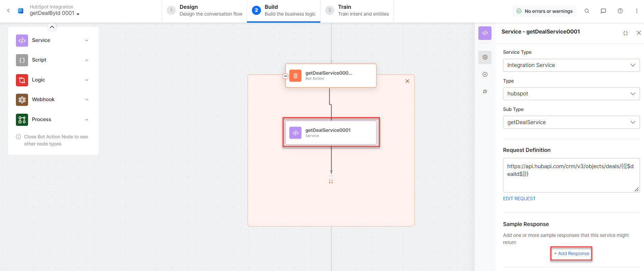Screen dimensions: 644x271
Task: Click the EDIT REQUEST link
Action: point(519,199)
